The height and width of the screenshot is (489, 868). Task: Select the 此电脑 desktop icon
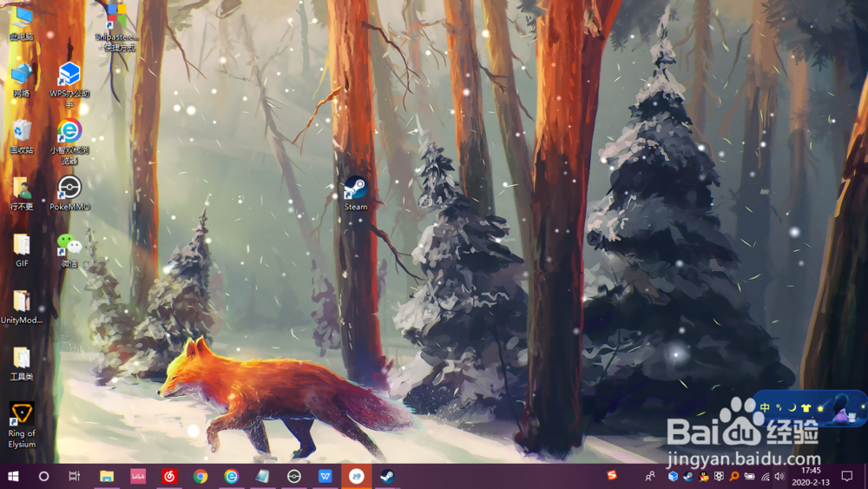coord(22,23)
